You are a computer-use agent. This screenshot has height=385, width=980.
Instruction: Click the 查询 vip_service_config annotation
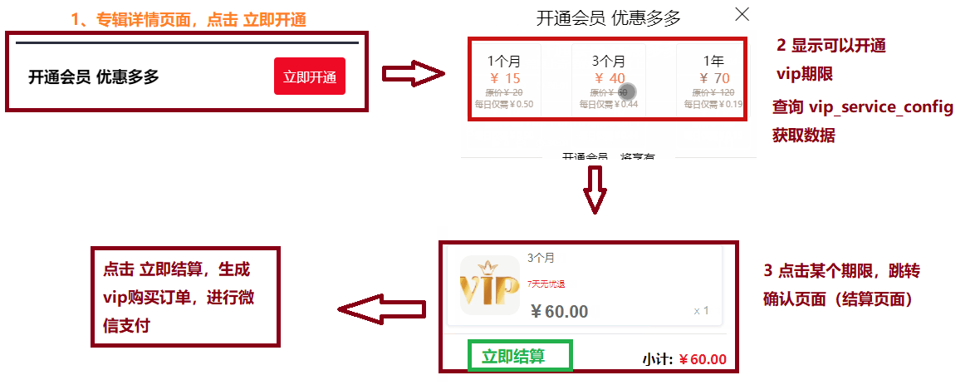[863, 107]
